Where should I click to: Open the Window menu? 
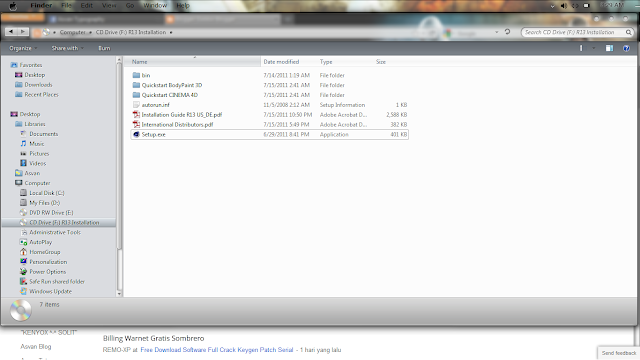click(155, 5)
